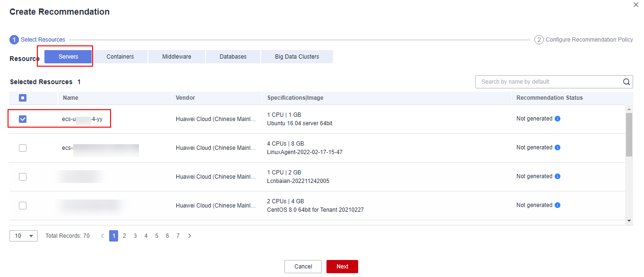Open the Big Data Clusters tab
Image resolution: width=644 pixels, height=277 pixels.
click(297, 57)
